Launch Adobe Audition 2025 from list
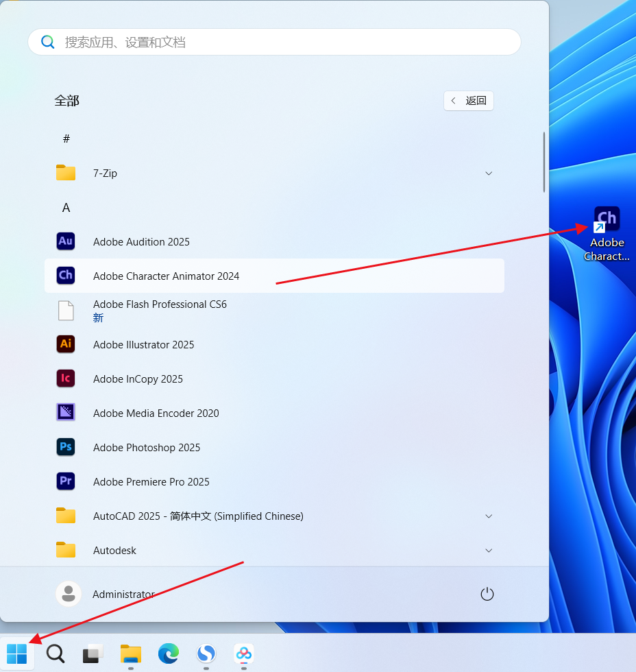This screenshot has height=672, width=636. coord(274,241)
